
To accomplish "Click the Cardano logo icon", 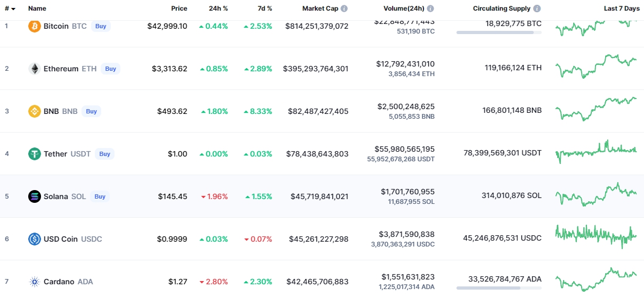I will click(x=35, y=282).
